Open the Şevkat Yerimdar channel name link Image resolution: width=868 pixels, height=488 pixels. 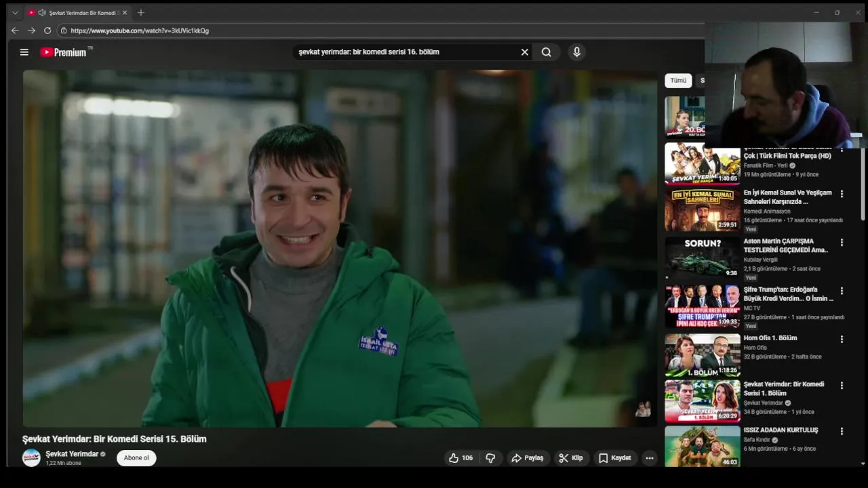72,454
